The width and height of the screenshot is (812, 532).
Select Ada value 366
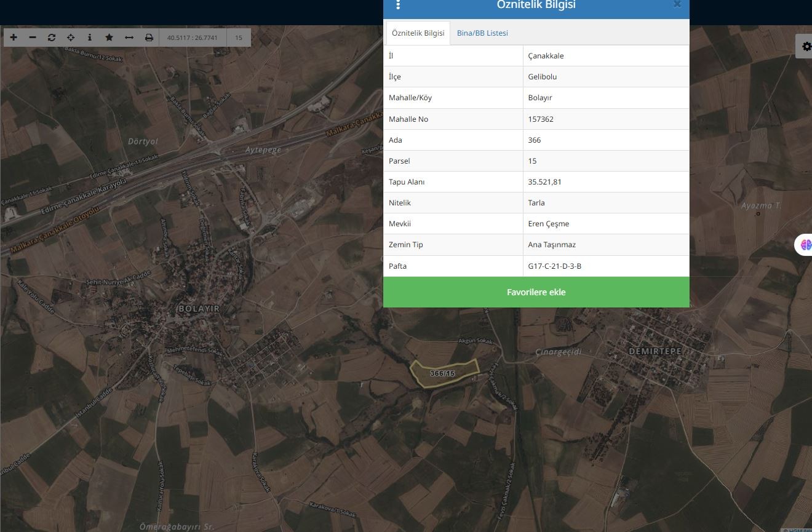coord(606,140)
